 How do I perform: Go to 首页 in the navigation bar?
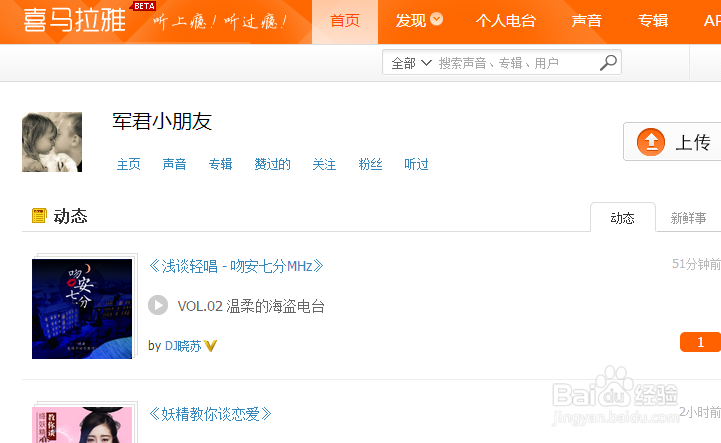[x=345, y=21]
